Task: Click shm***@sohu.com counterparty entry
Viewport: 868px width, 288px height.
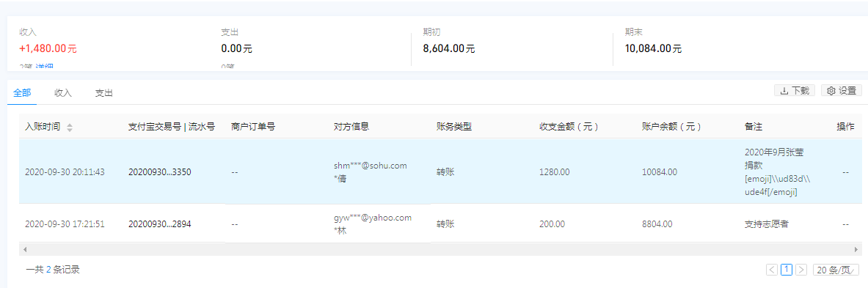Action: pos(371,165)
